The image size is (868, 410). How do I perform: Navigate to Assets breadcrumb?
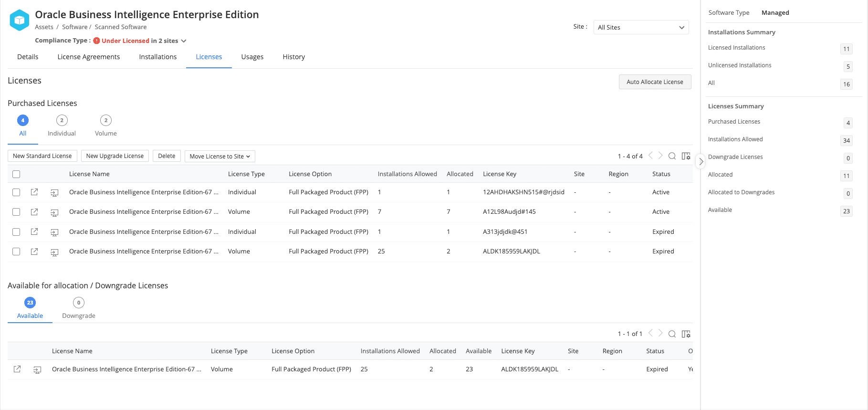click(x=44, y=27)
